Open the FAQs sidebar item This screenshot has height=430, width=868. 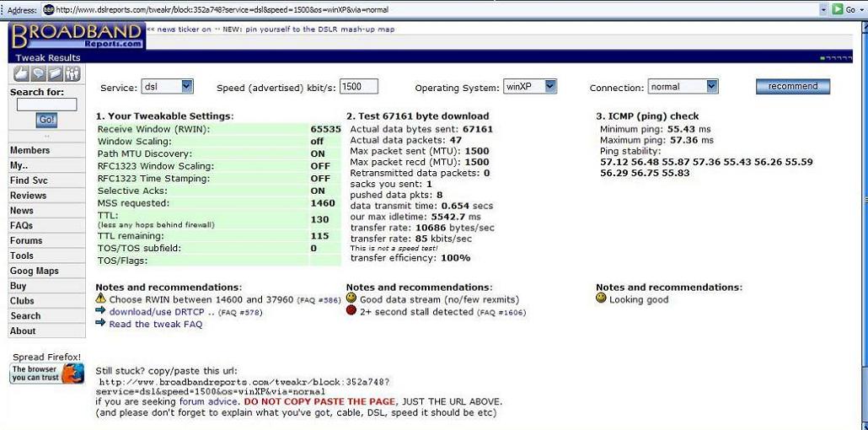pyautogui.click(x=47, y=225)
